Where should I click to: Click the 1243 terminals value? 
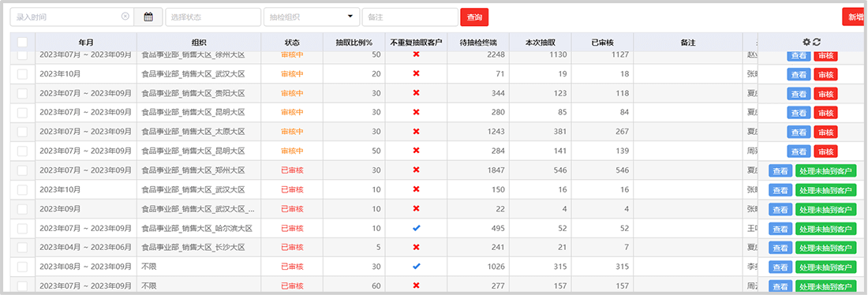[496, 132]
